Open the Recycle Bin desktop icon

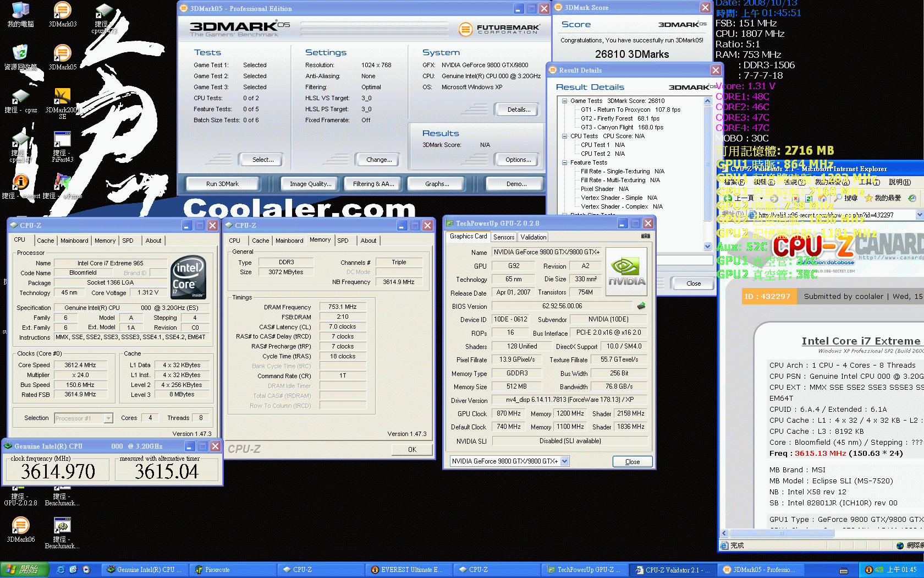point(20,57)
